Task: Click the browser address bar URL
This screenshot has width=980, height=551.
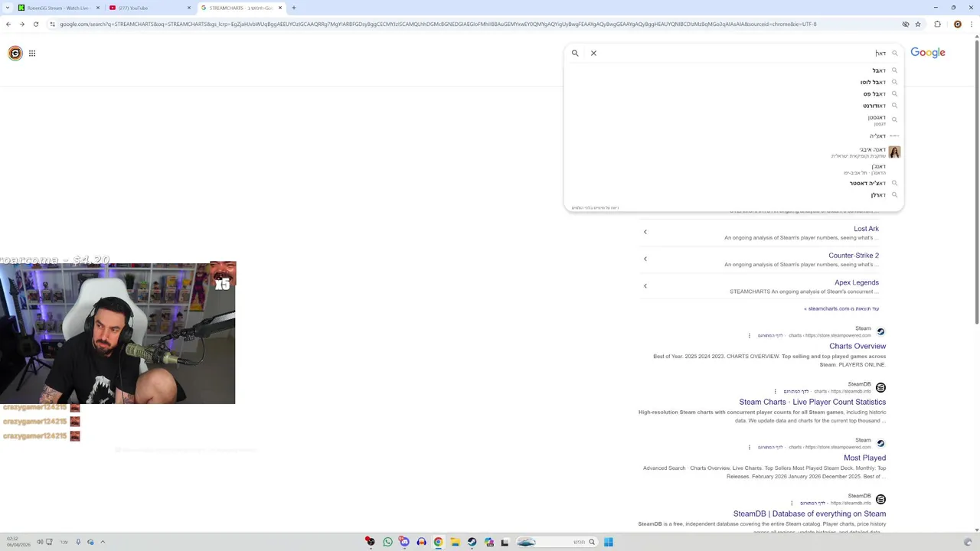Action: [438, 24]
